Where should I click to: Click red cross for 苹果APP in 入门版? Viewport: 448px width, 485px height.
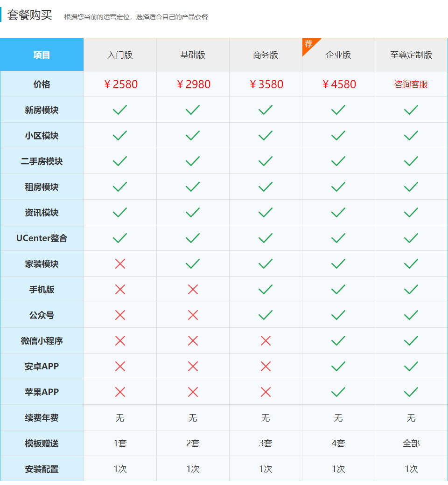[120, 392]
